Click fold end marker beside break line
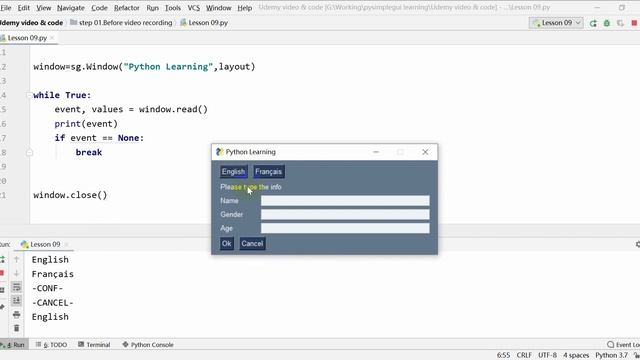This screenshot has width=640, height=360. click(x=29, y=153)
